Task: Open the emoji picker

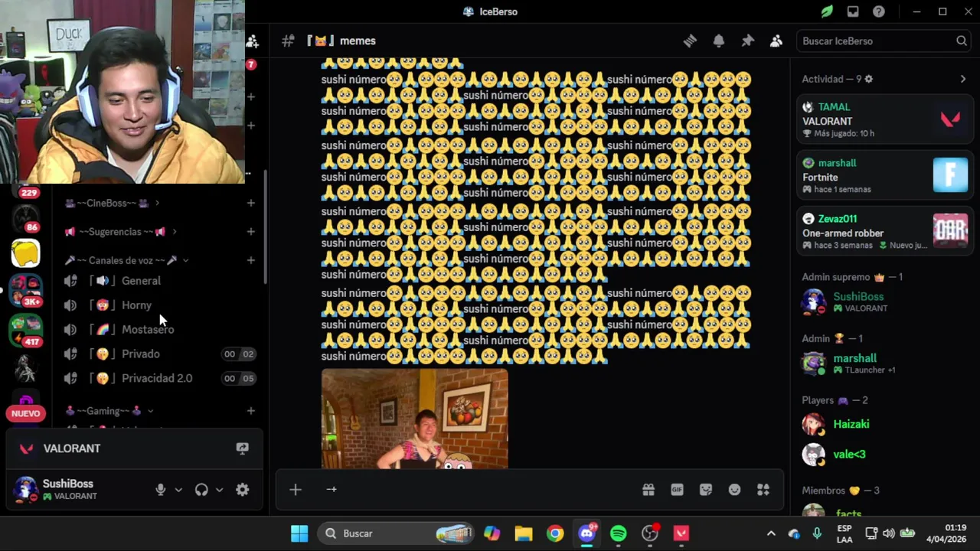Action: tap(735, 490)
